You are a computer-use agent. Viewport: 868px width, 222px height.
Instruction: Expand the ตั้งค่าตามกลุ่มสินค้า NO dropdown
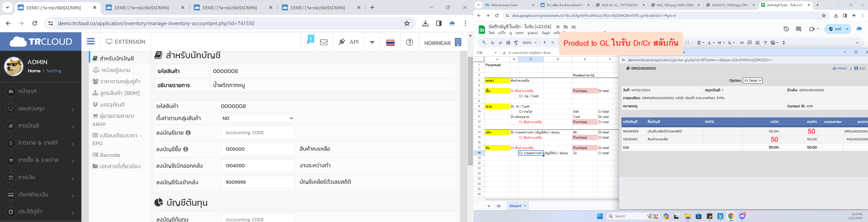click(x=258, y=118)
